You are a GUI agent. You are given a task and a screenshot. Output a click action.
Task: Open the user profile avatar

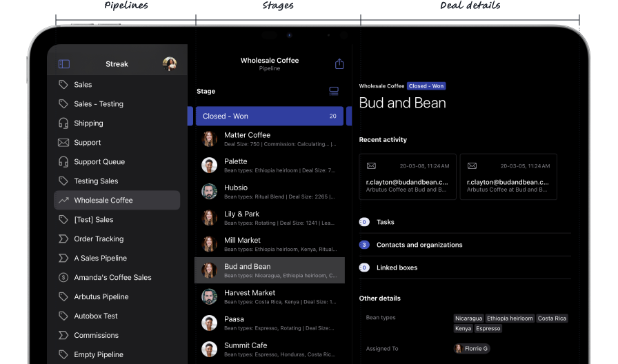[x=170, y=64]
